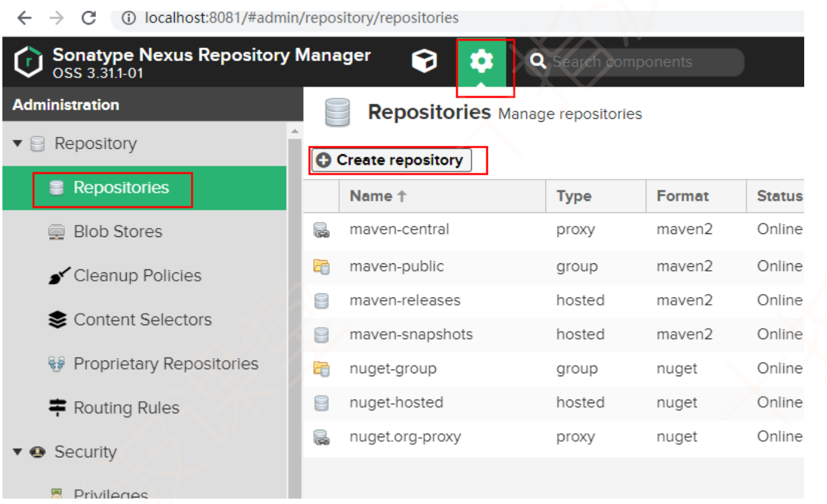The height and width of the screenshot is (504, 827).
Task: Click the Routing Rules signpost icon
Action: 57,408
